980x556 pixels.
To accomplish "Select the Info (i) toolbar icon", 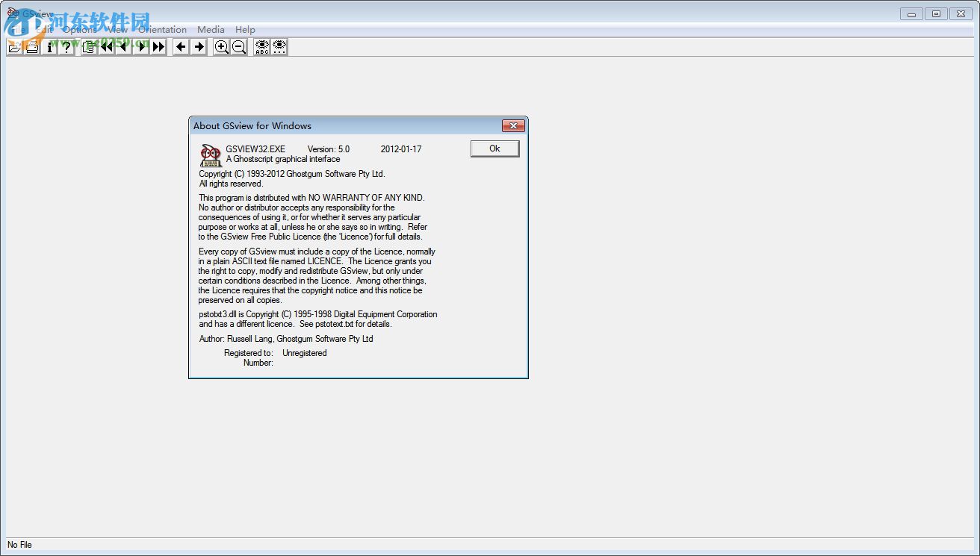I will (49, 46).
